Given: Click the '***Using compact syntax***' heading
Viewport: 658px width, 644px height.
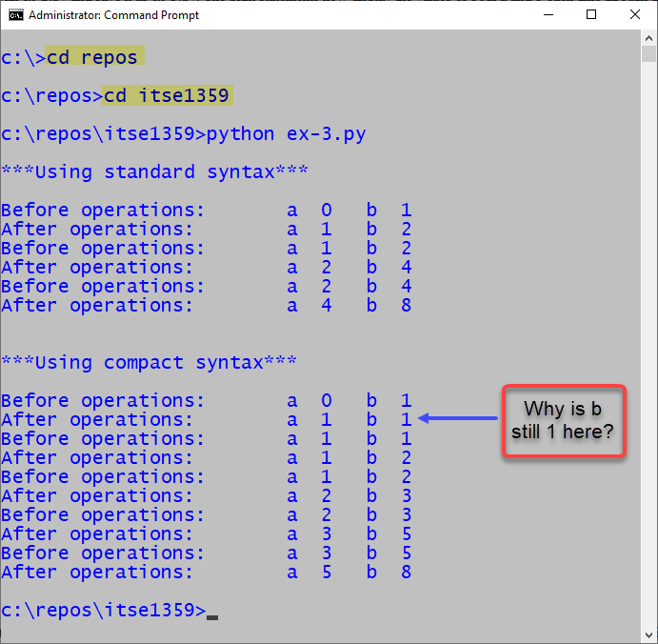Looking at the screenshot, I should click(x=149, y=362).
